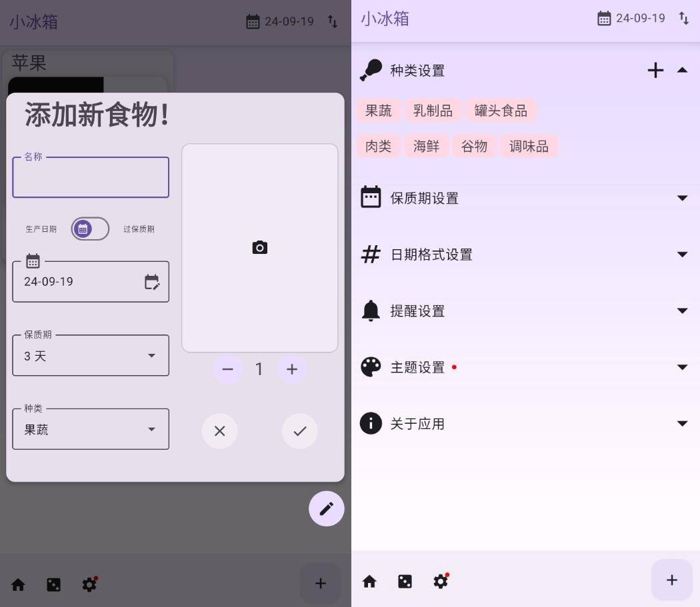Click the bell icon beside 提醒设置

coord(371,310)
